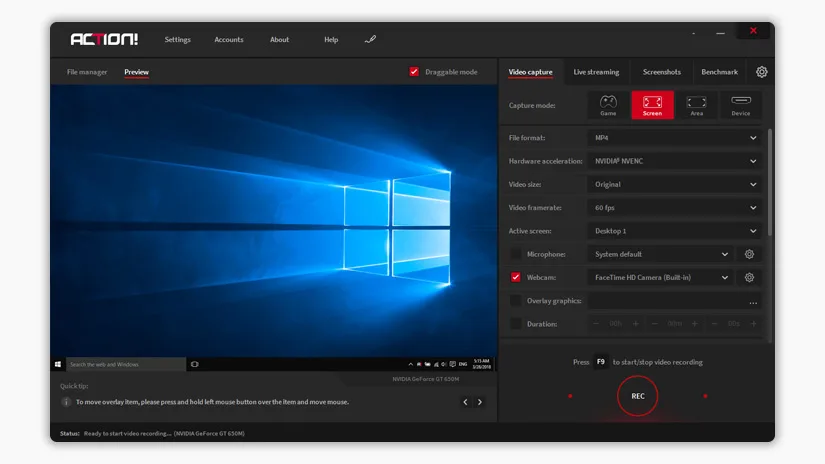Viewport: 825px width, 464px height.
Task: Open the Video framerate 60 fps dropdown
Action: 675,207
